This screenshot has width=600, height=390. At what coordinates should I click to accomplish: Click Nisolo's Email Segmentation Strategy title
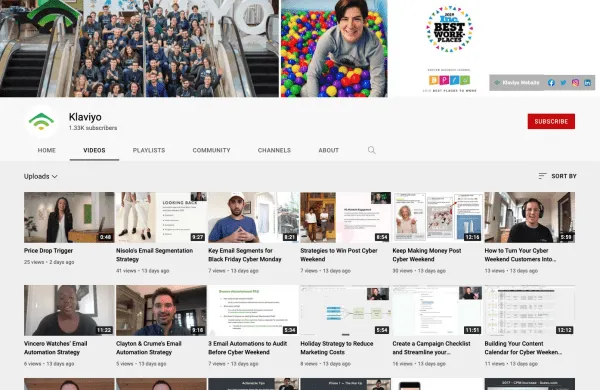point(155,255)
